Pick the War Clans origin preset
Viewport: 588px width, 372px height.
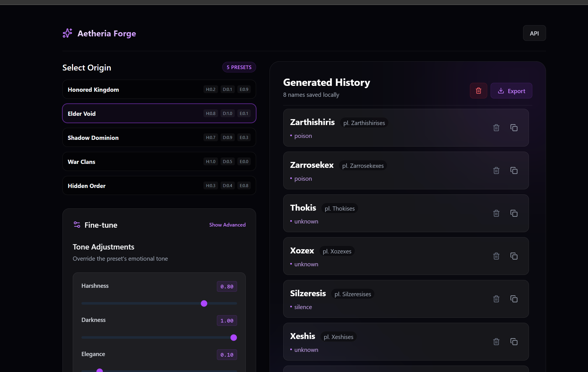[x=159, y=162]
